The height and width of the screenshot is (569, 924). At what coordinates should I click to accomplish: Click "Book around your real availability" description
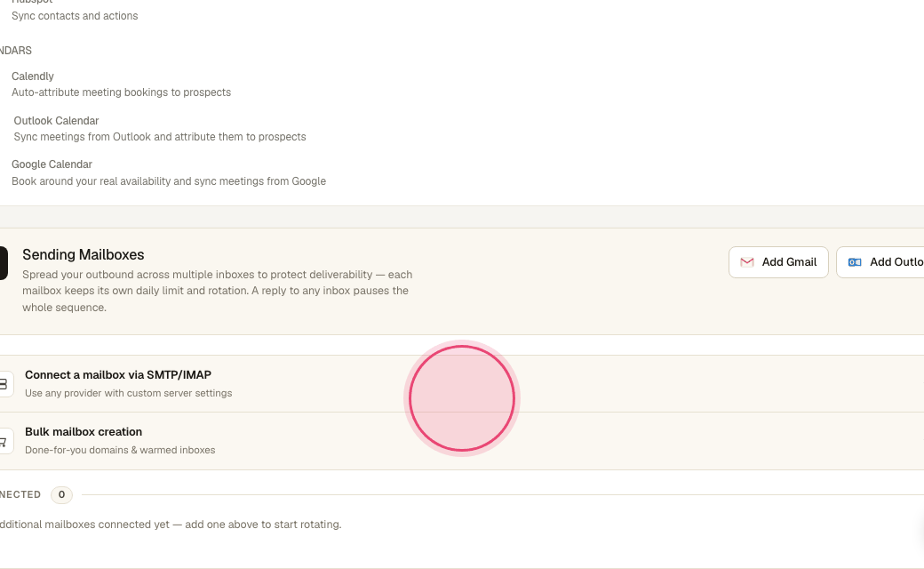169,181
